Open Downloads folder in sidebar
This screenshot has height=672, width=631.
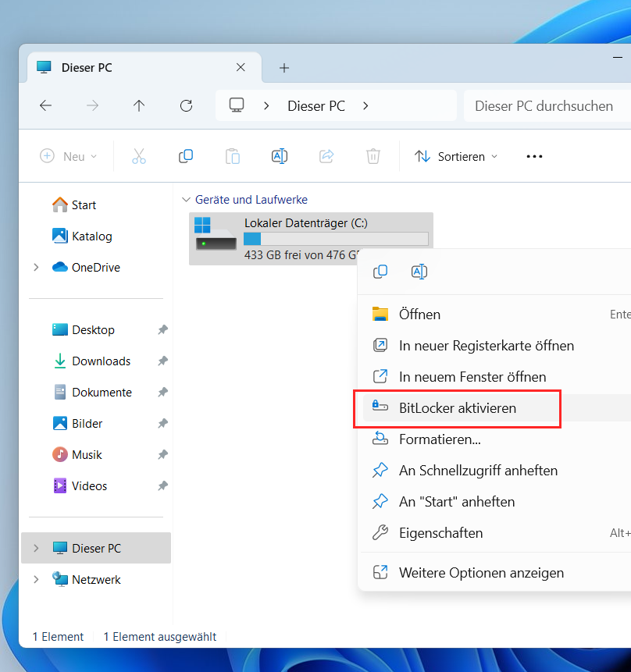point(91,361)
